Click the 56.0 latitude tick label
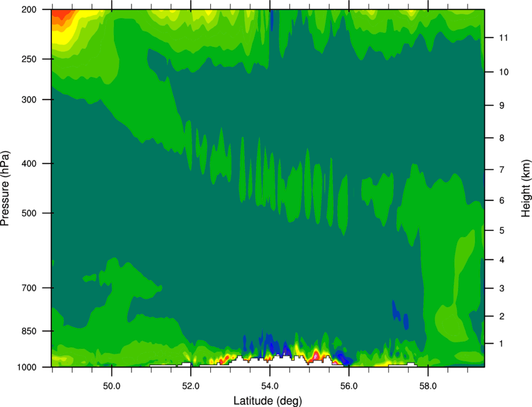 coord(349,386)
